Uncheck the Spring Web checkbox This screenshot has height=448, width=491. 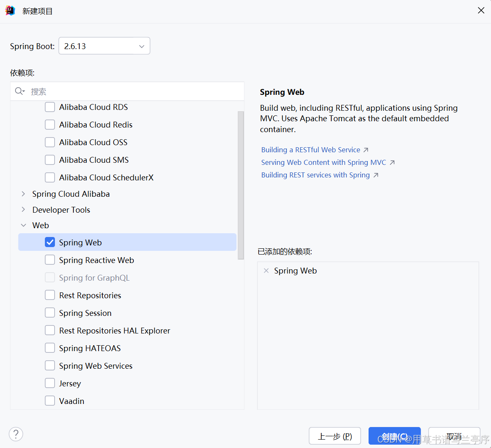pyautogui.click(x=50, y=242)
